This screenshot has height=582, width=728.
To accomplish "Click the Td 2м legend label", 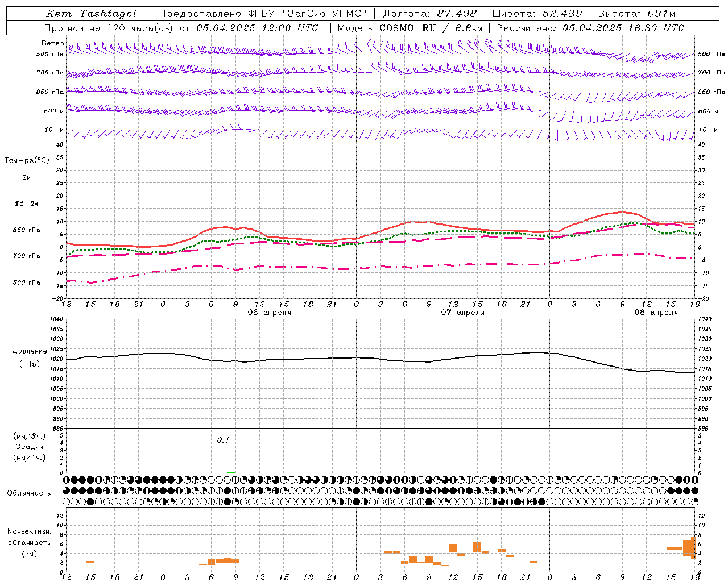I will (x=26, y=203).
